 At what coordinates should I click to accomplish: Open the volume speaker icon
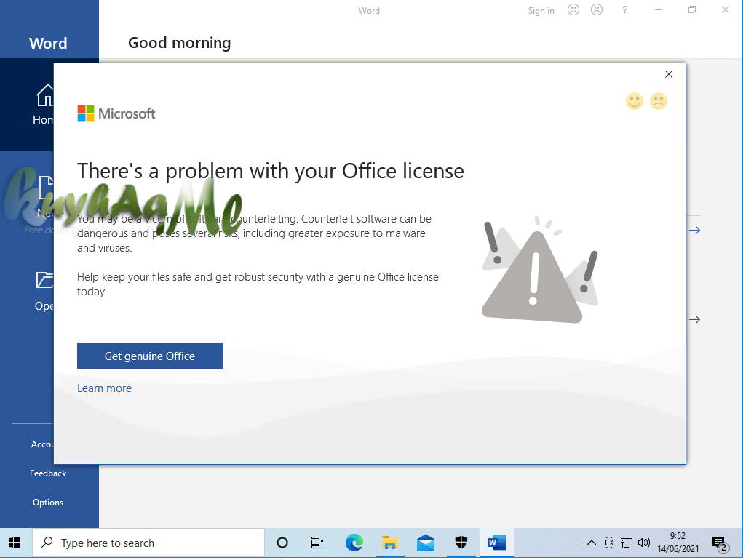(643, 543)
